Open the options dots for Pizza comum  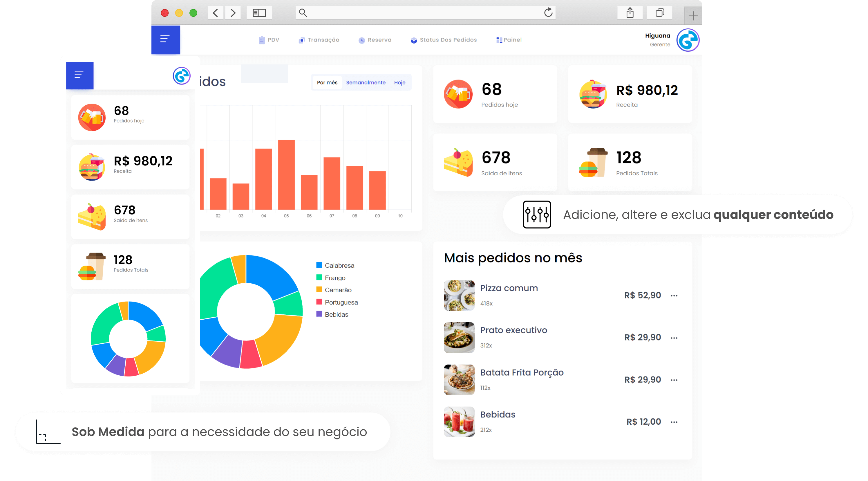click(x=674, y=296)
